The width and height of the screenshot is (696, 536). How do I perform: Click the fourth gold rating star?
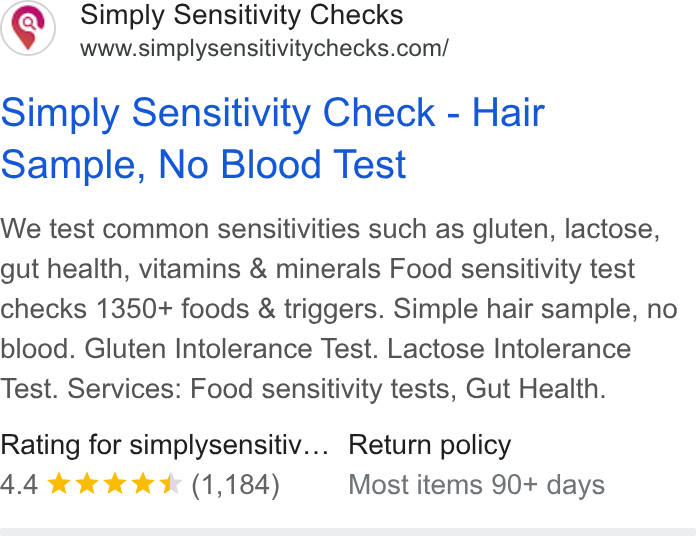pyautogui.click(x=143, y=483)
